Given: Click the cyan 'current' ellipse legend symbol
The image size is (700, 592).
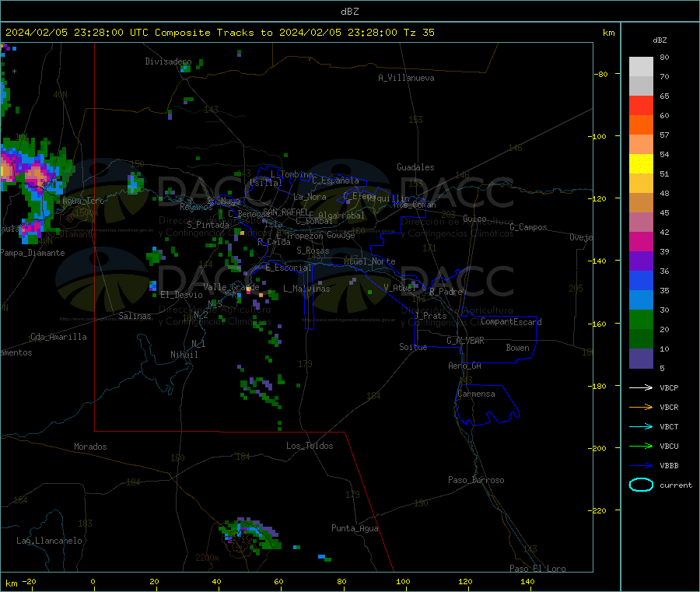Looking at the screenshot, I should pos(641,485).
